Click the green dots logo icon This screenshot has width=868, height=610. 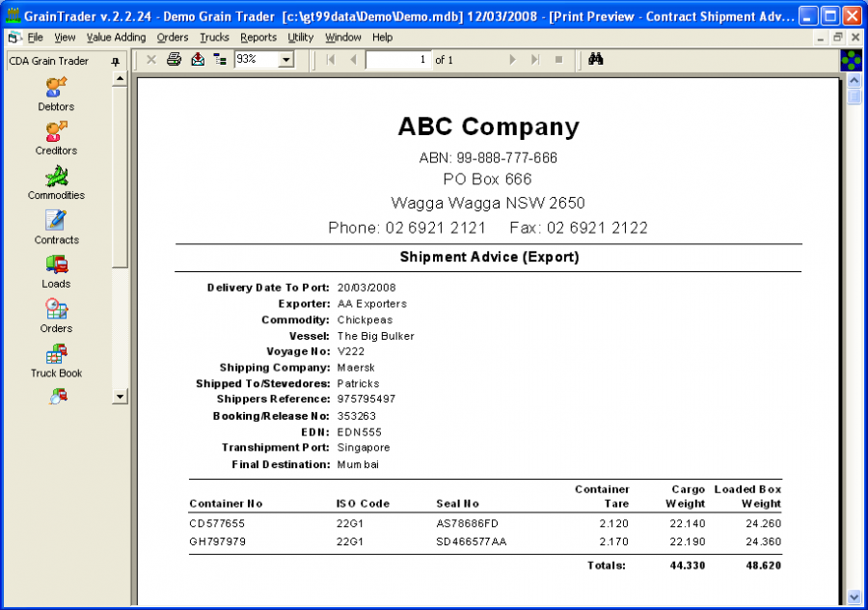(x=851, y=61)
